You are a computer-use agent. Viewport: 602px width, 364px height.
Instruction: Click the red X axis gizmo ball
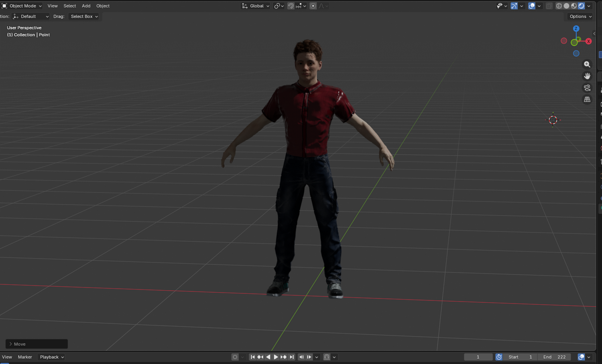click(x=588, y=41)
